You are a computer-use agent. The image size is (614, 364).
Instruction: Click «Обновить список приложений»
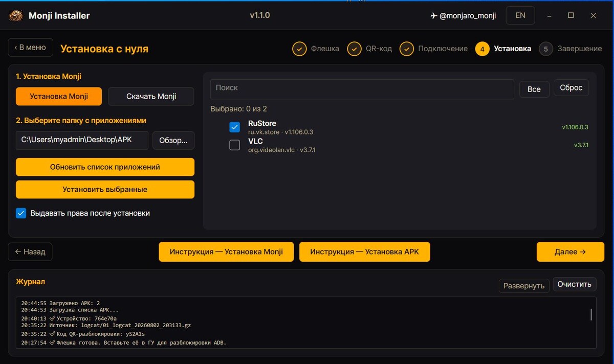click(x=105, y=167)
